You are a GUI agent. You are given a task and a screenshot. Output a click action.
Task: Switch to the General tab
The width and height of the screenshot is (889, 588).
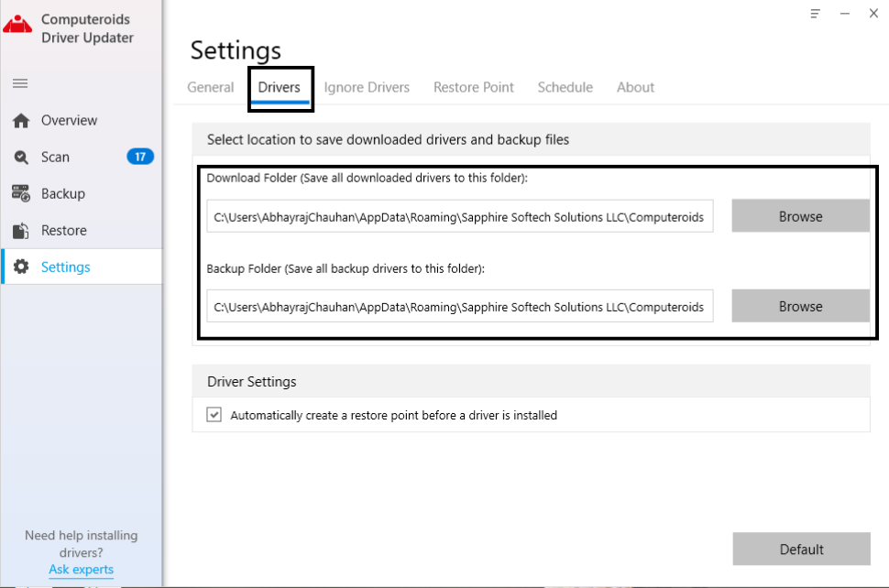(211, 87)
